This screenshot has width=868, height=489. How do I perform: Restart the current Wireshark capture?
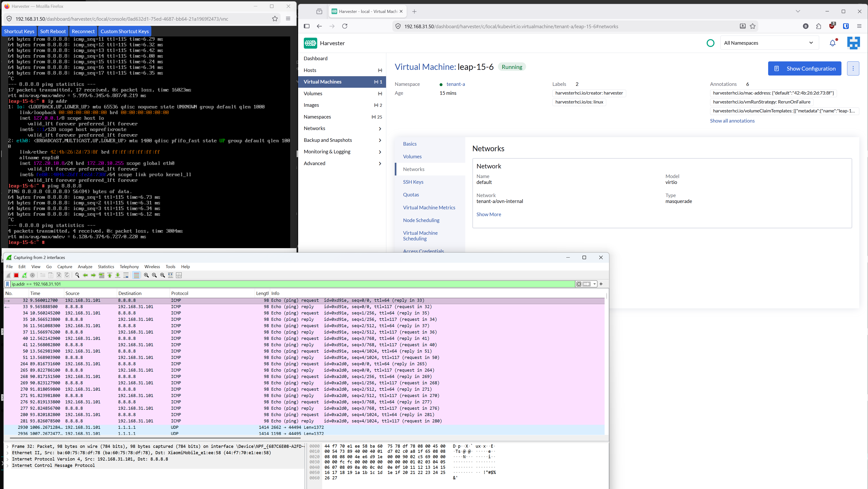click(x=24, y=275)
